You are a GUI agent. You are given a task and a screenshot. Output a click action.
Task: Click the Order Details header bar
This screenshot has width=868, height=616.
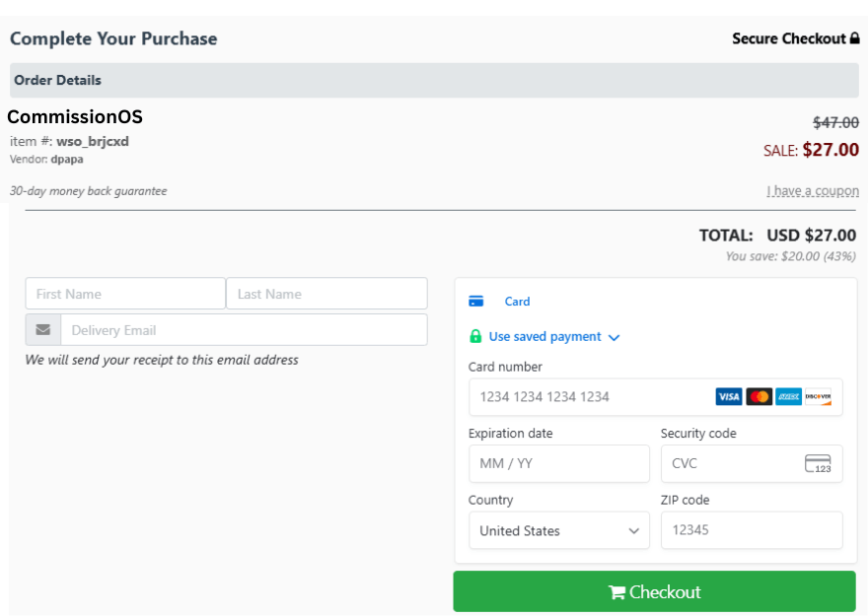[434, 80]
